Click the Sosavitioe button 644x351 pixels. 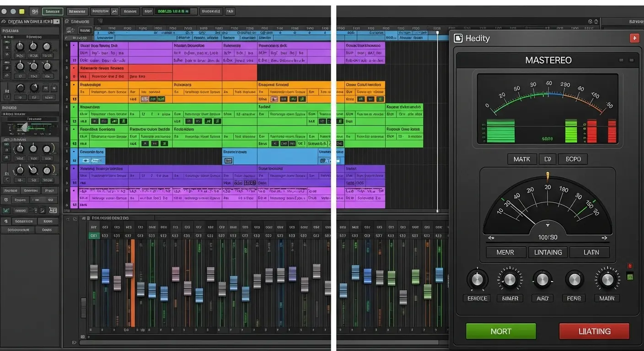[x=24, y=221]
